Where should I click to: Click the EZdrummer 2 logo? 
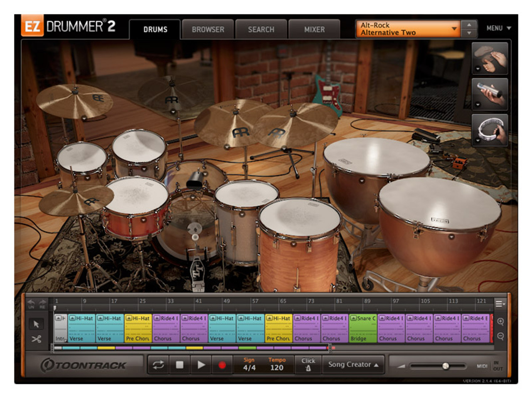(x=69, y=26)
